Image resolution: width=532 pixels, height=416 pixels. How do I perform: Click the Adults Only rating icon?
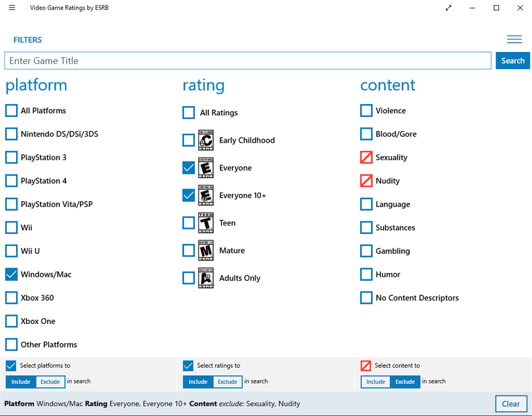(x=206, y=278)
